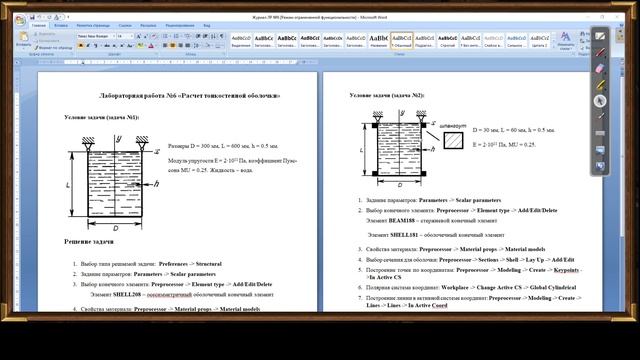Click monitor icon in annotation toolbar
This screenshot has width=640, height=360.
click(x=600, y=150)
